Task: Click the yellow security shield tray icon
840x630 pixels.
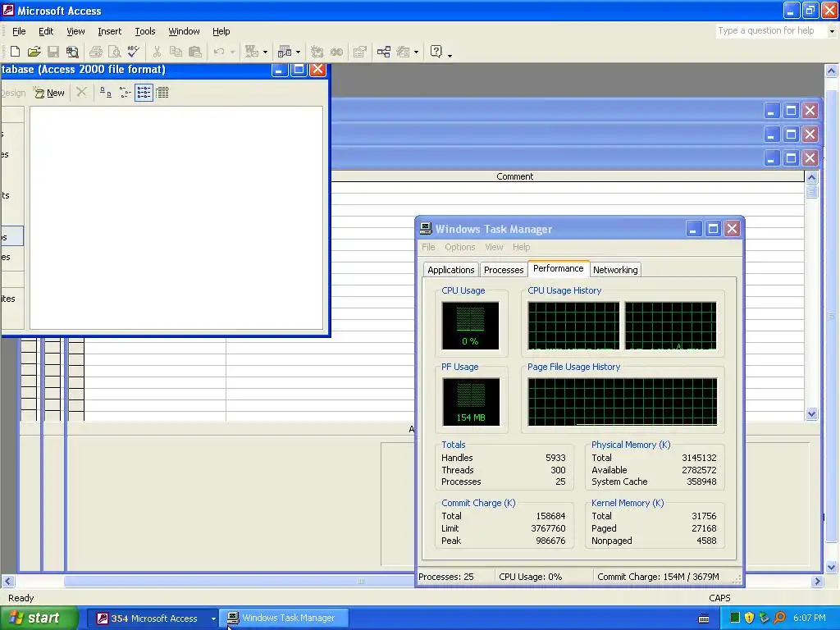Action: point(749,618)
